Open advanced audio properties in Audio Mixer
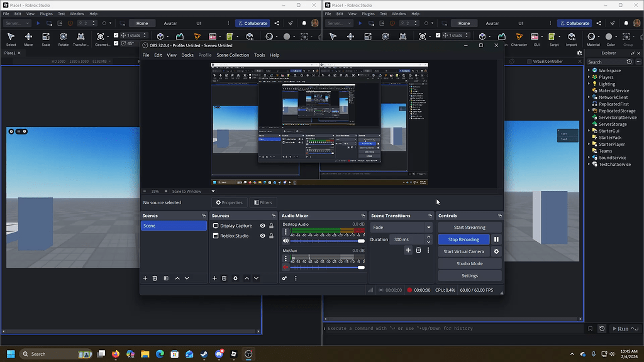 pyautogui.click(x=285, y=278)
